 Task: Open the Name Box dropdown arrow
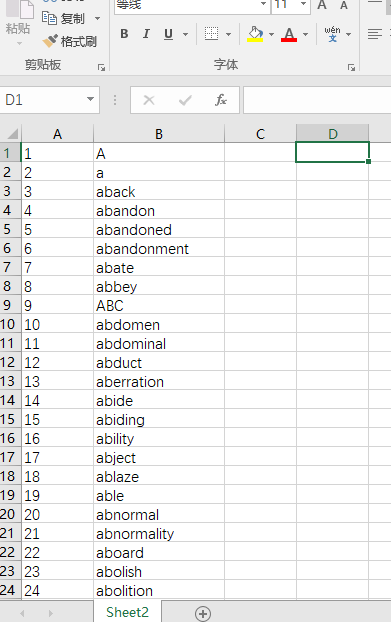pyautogui.click(x=90, y=99)
